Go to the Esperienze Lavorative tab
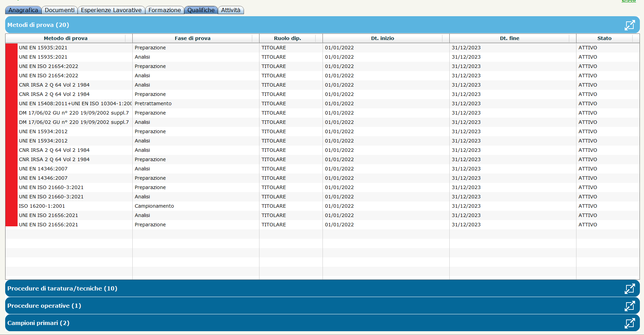 [x=111, y=10]
